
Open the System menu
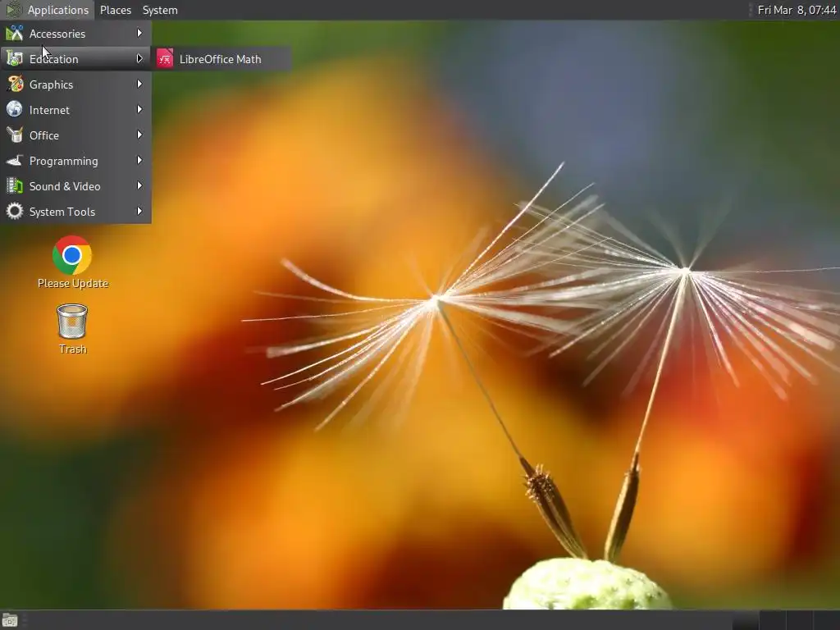[160, 10]
